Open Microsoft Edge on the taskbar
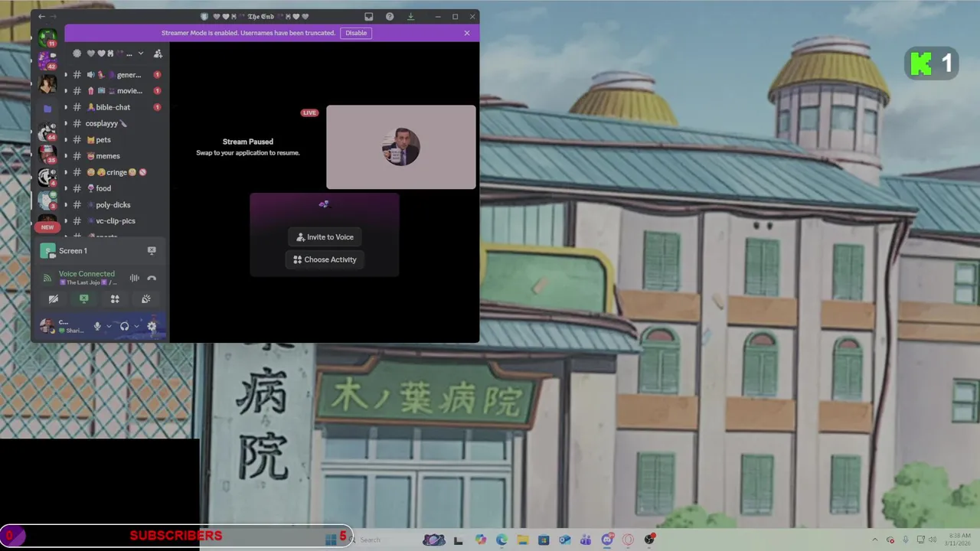 [501, 540]
